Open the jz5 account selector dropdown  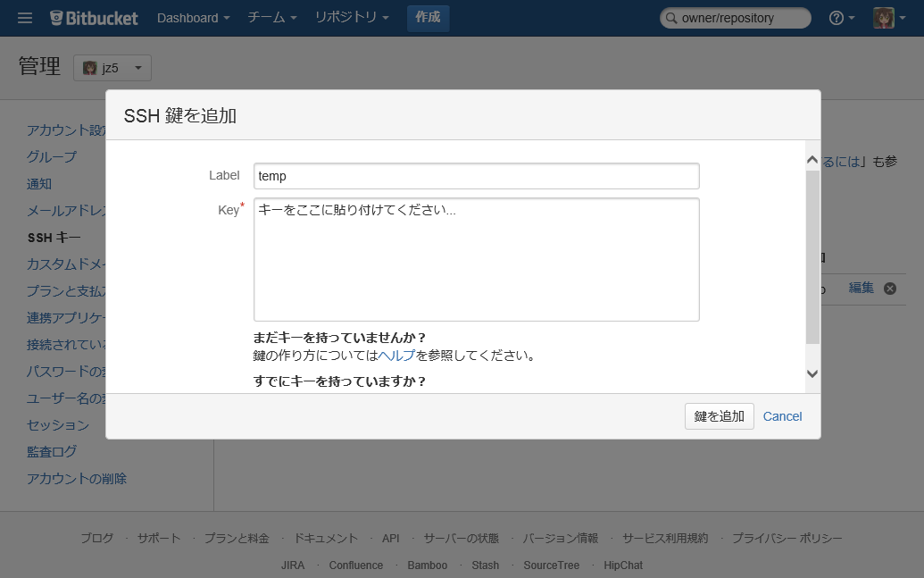pos(112,68)
